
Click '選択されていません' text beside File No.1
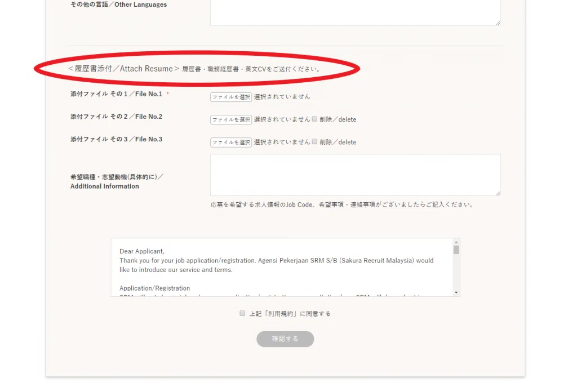coord(282,97)
